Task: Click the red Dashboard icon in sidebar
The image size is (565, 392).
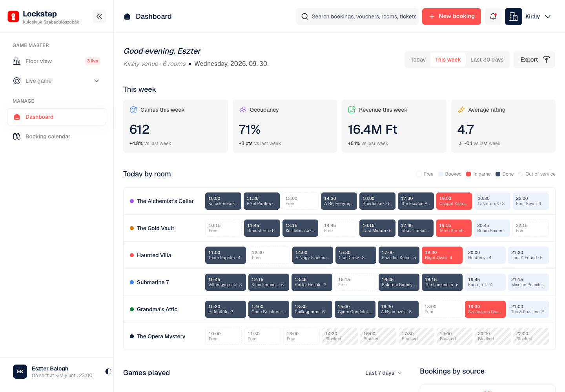Action: (17, 117)
